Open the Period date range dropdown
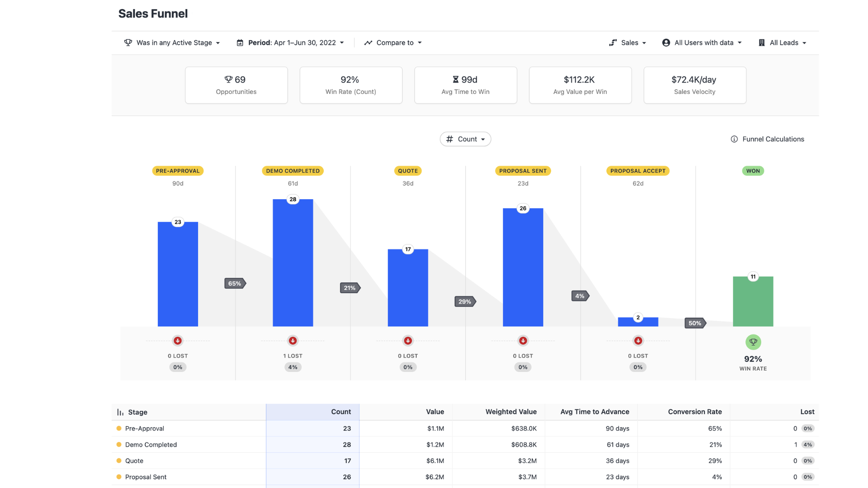 pos(290,42)
